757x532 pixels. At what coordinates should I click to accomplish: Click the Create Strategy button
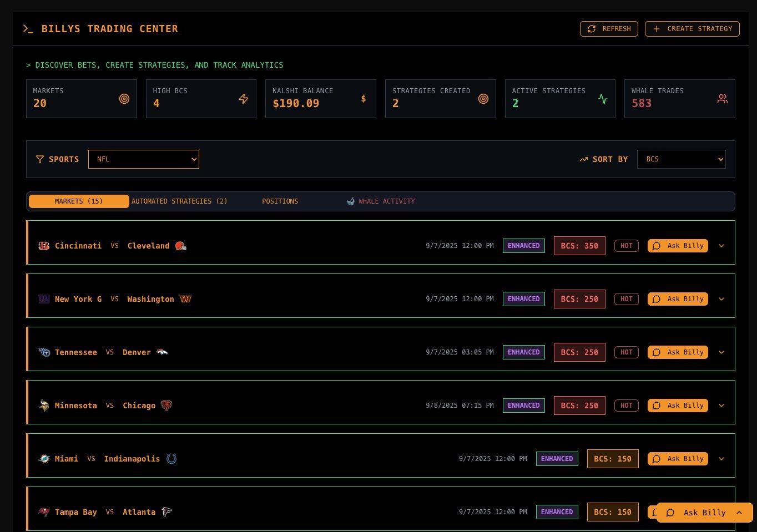coord(692,29)
